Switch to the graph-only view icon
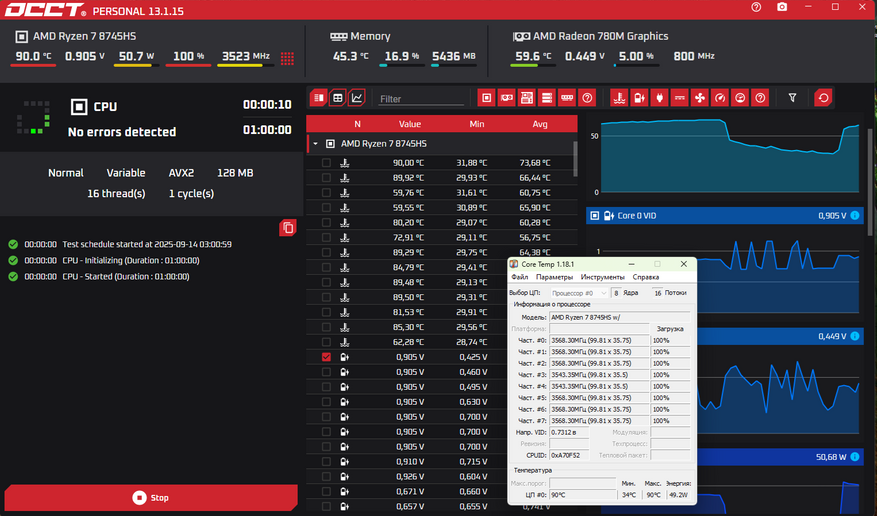 (357, 98)
